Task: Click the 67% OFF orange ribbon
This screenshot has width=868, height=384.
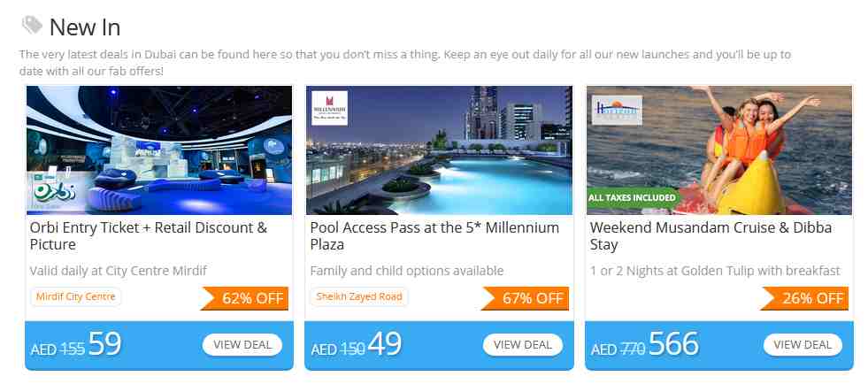Action: click(525, 298)
